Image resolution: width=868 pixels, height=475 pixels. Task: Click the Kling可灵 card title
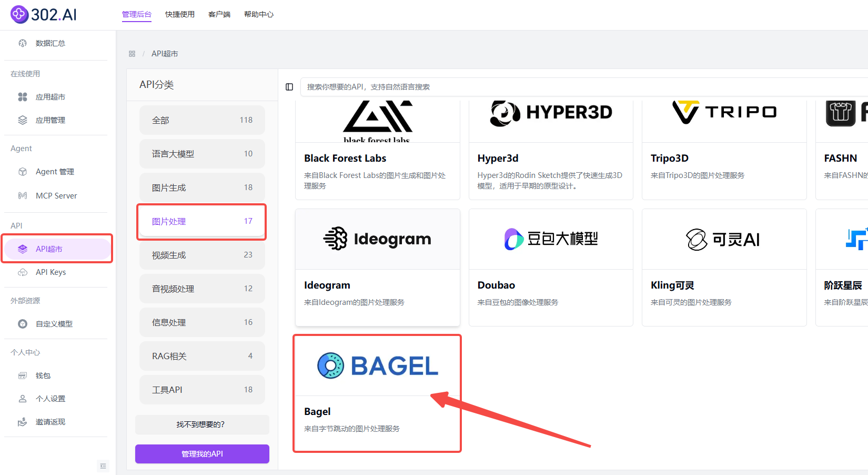(x=672, y=285)
